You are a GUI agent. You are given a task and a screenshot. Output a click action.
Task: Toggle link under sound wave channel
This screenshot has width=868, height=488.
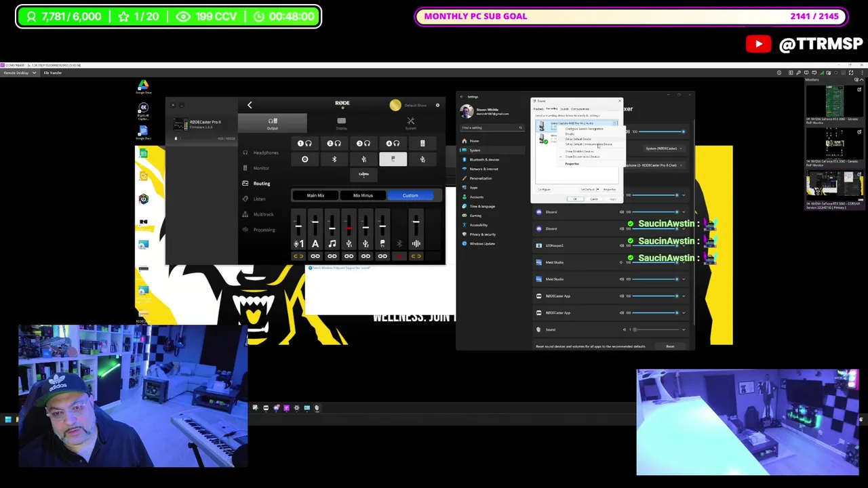point(416,256)
